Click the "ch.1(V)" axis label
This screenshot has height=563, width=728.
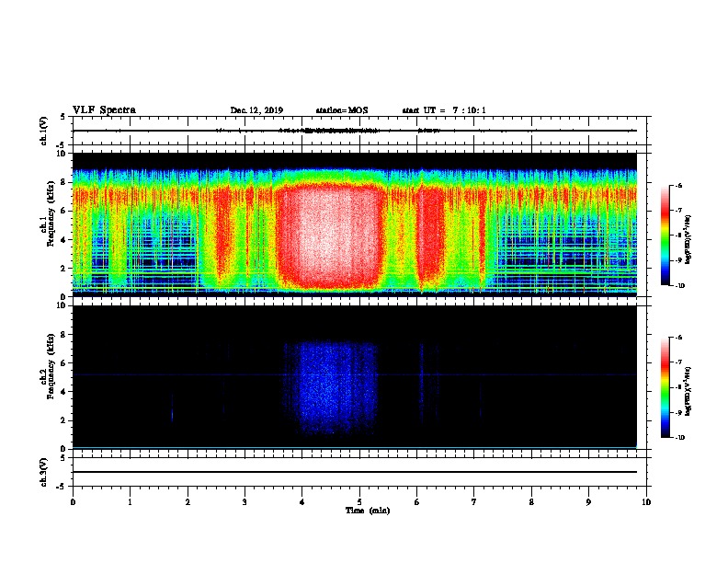[44, 131]
